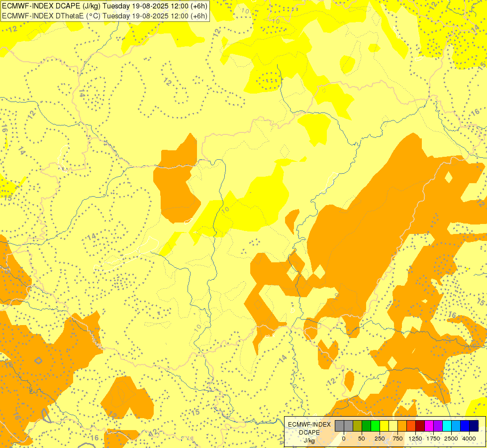Click the legend value 250
The width and height of the screenshot is (487, 448).
pyautogui.click(x=380, y=439)
